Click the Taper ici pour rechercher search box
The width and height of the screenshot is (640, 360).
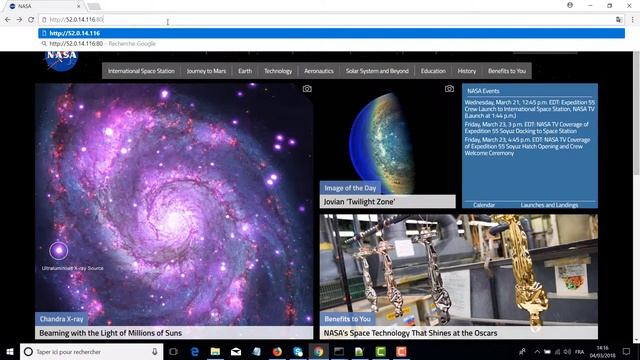[x=92, y=351]
